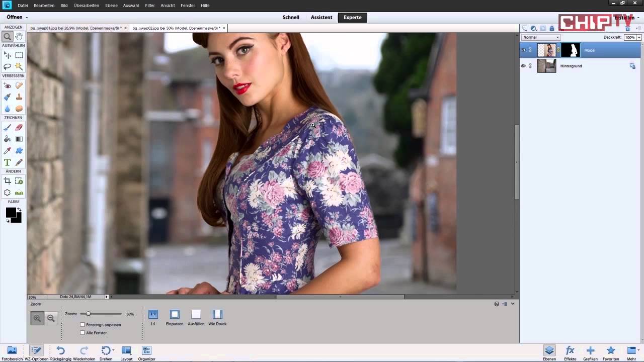Swap the foreground and background colors
644x362 pixels.
pyautogui.click(x=19, y=209)
